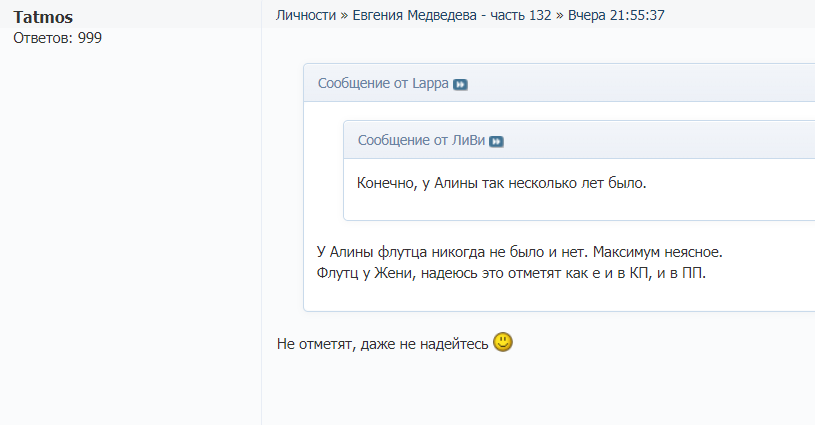815x425 pixels.
Task: Click the arrow icon next to Lappa
Action: point(460,85)
